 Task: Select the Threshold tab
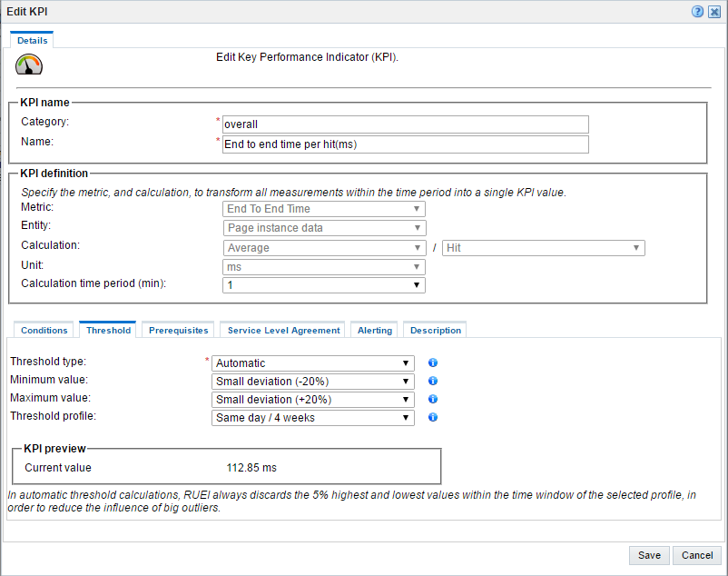pos(108,331)
